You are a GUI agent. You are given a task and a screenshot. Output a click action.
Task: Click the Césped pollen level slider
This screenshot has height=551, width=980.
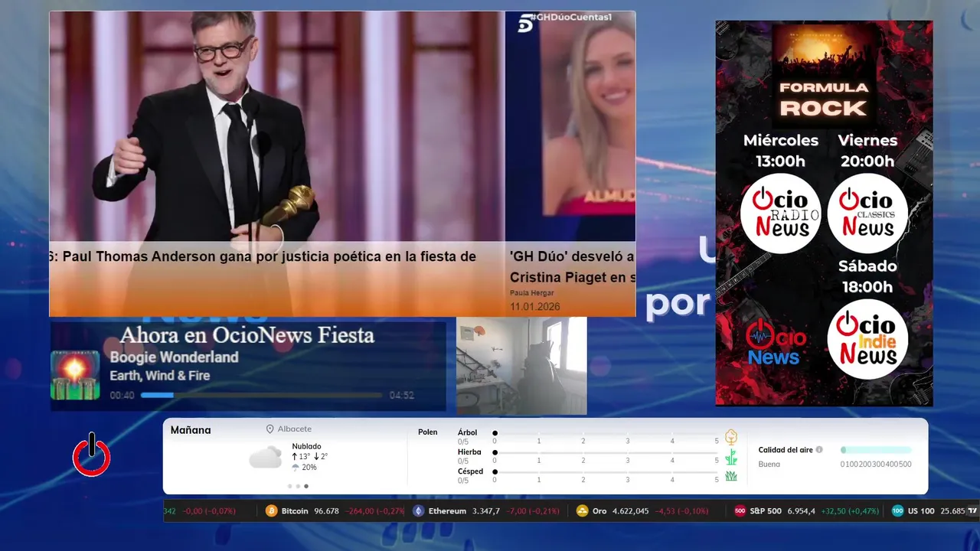606,472
